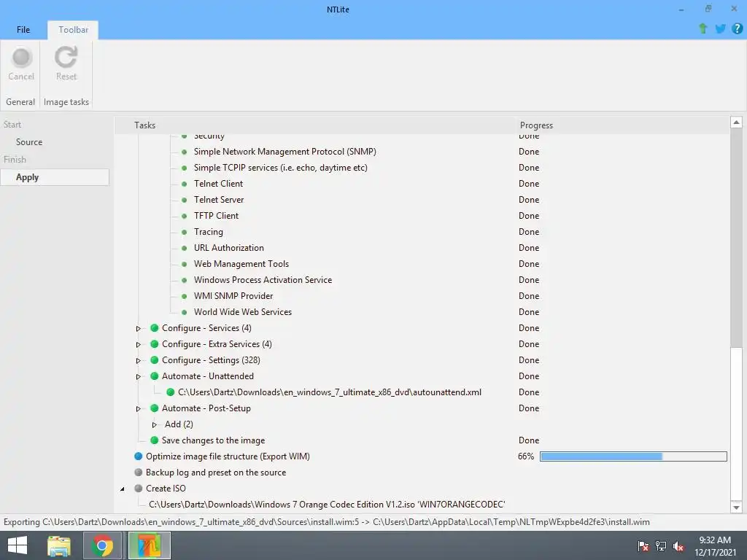Click Action Center flag tray icon

click(x=643, y=546)
